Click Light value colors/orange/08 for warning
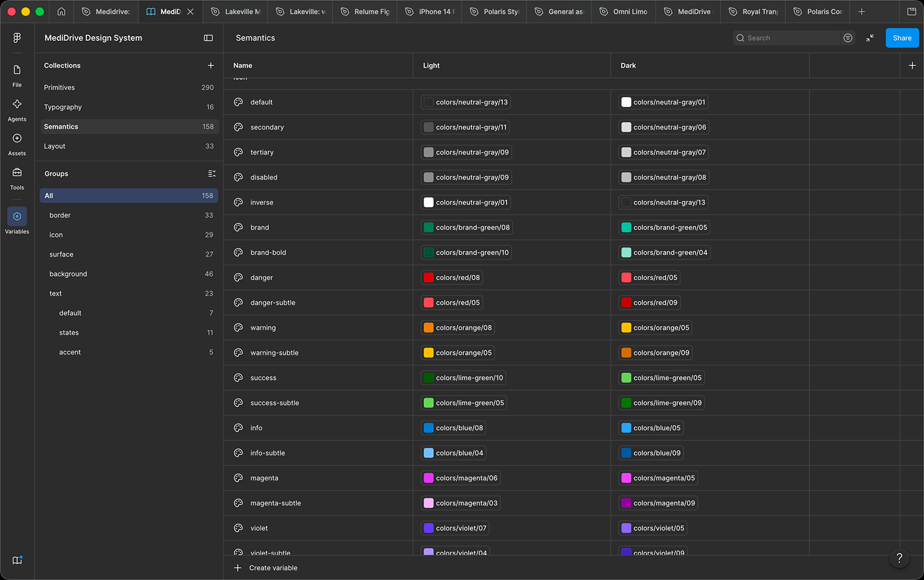This screenshot has height=580, width=924. (458, 328)
